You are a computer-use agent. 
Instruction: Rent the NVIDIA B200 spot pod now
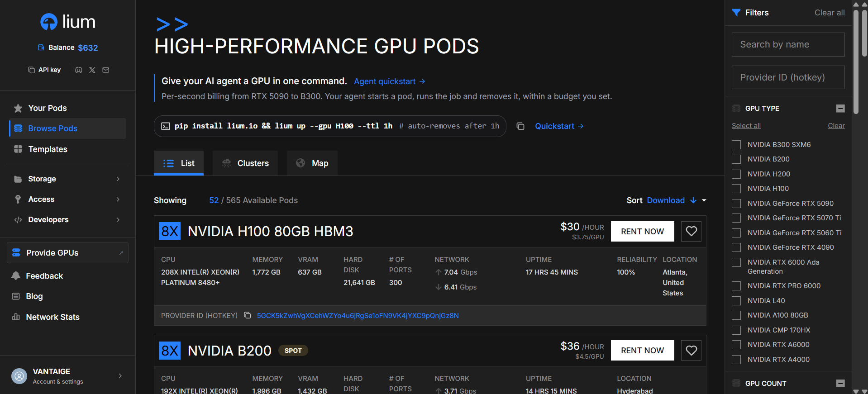643,351
